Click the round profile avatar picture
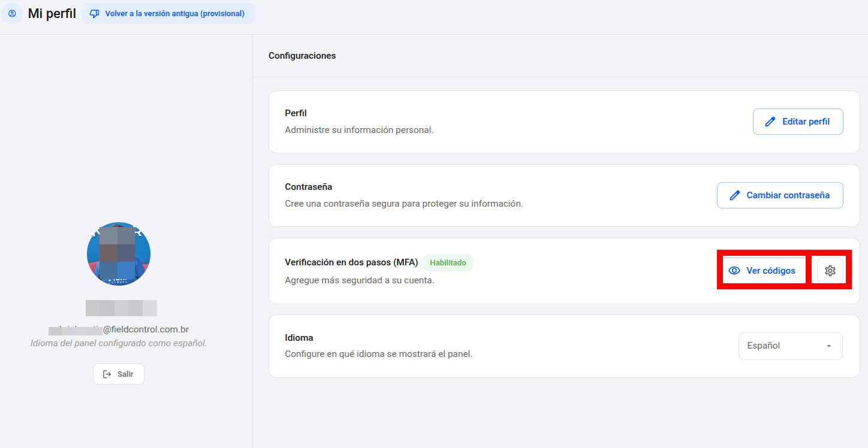 coord(119,254)
